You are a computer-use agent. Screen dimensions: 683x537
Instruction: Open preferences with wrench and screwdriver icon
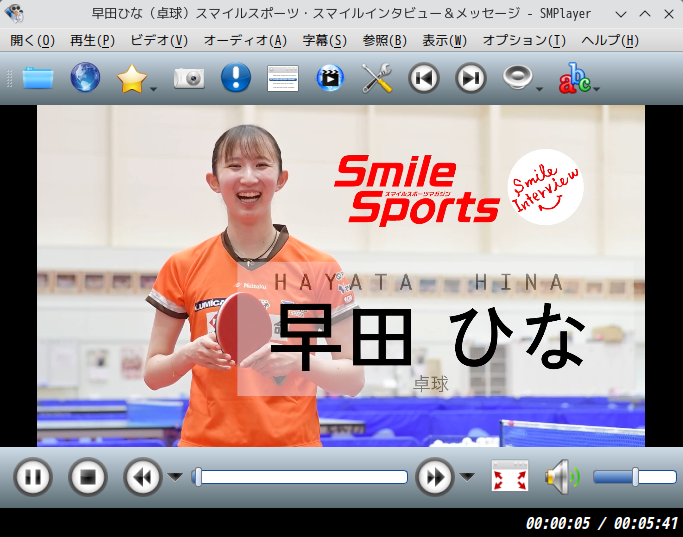(377, 78)
